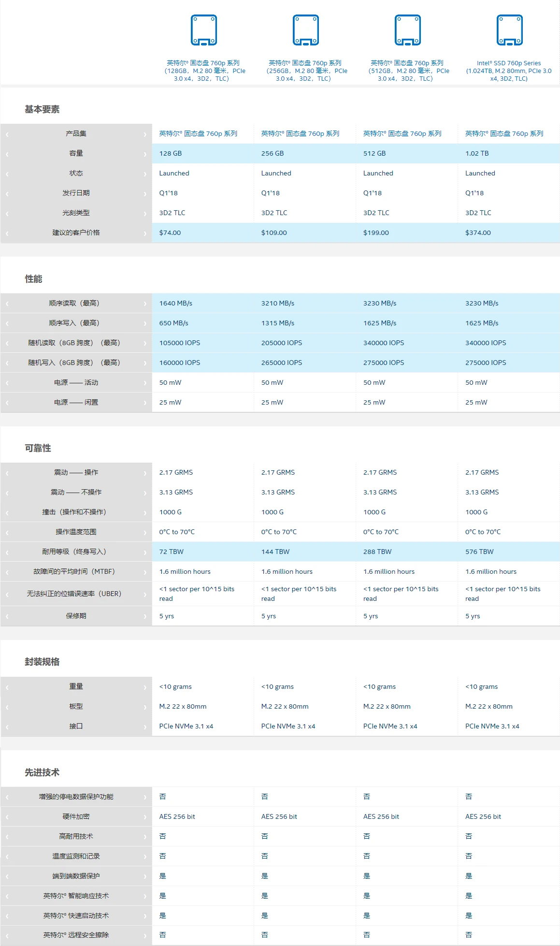Select the 板型 row label
The width and height of the screenshot is (560, 946).
(76, 706)
